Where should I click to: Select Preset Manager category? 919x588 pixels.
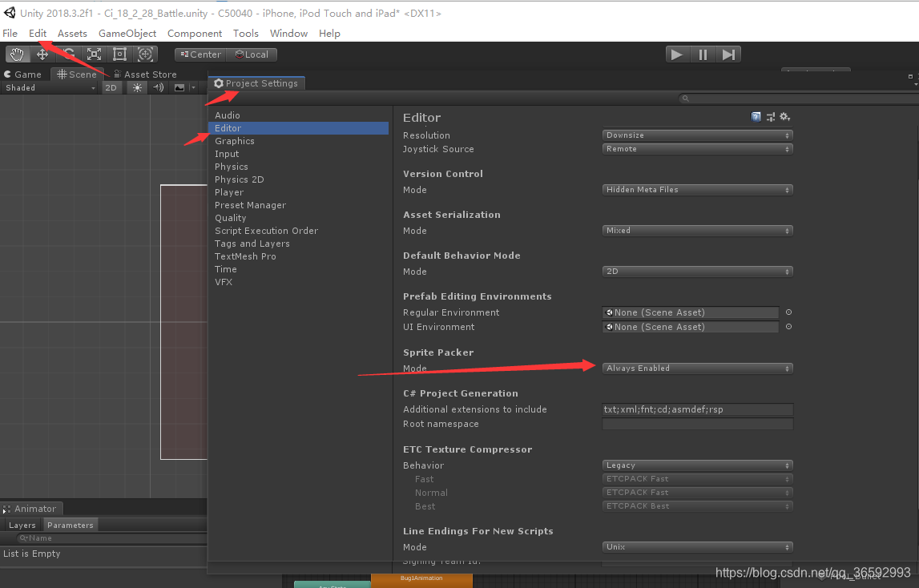click(298, 205)
